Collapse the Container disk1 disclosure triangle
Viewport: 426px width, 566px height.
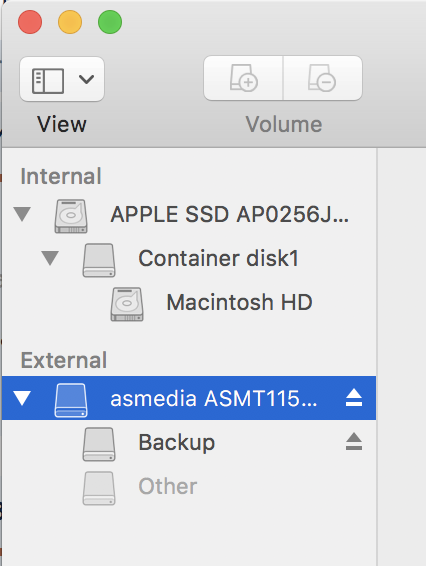(x=50, y=258)
